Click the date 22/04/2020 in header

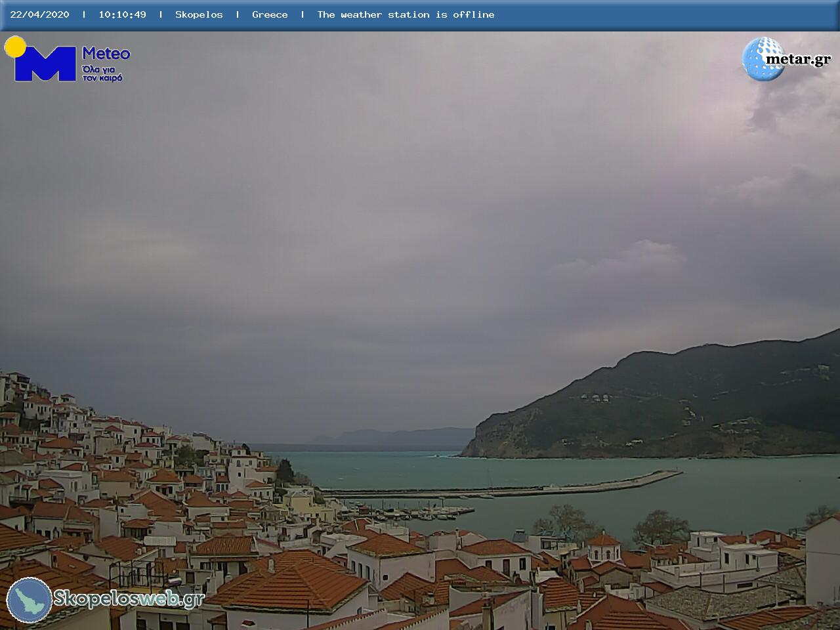[x=39, y=14]
